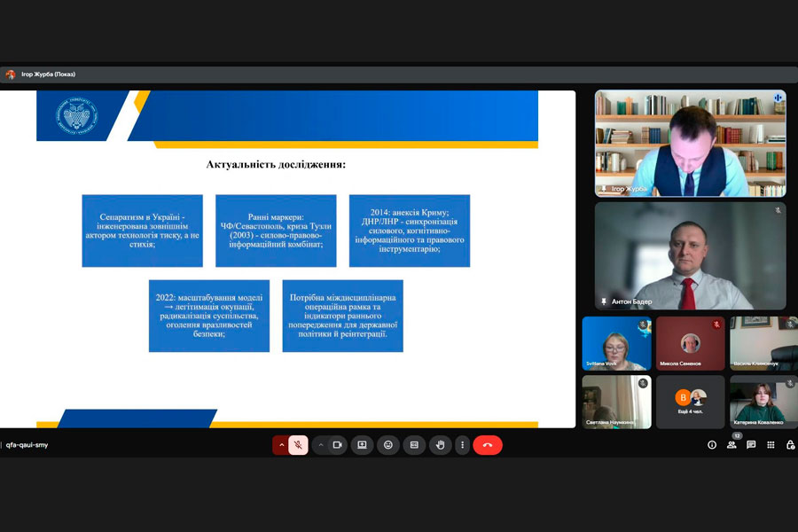
Task: Turn on captions
Action: point(414,445)
